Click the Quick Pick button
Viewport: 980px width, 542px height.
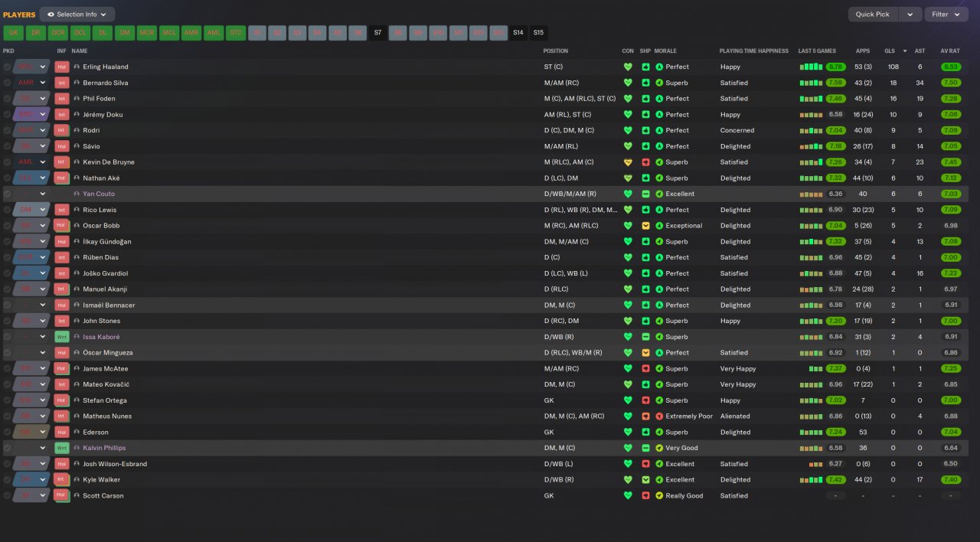click(873, 15)
